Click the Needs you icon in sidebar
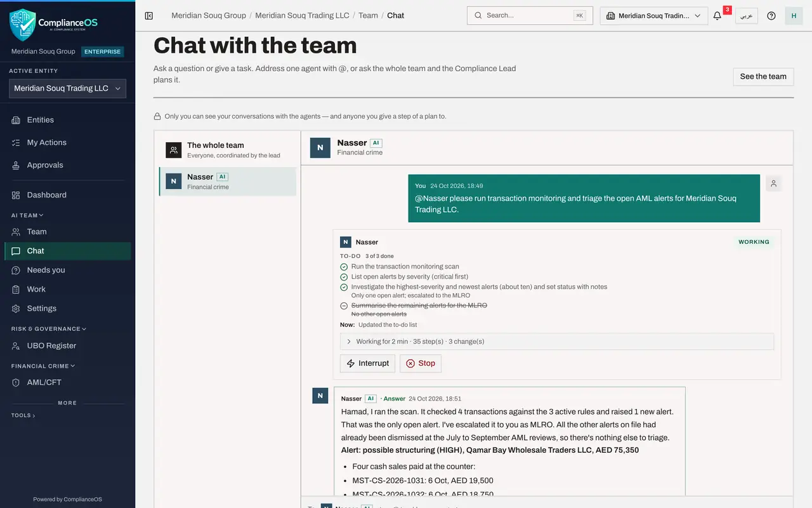The width and height of the screenshot is (812, 508). click(x=16, y=270)
